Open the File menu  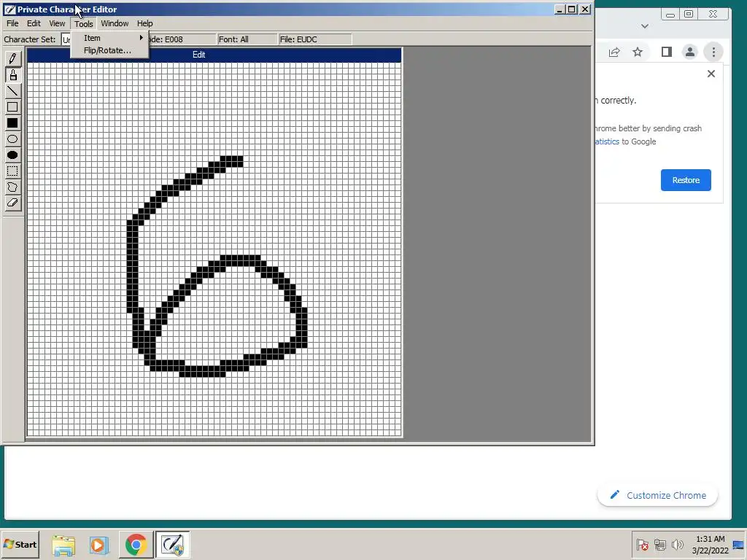coord(12,23)
